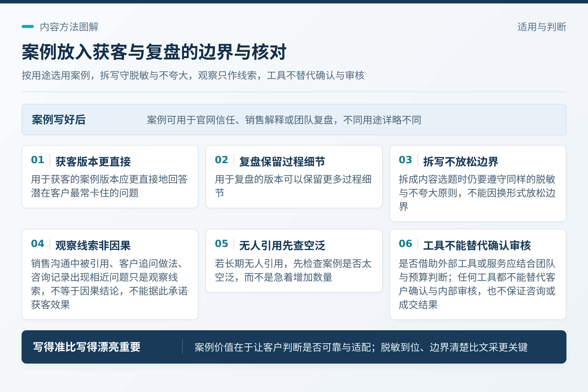The image size is (588, 392).
Task: Click the '案例写好后' banner heading
Action: 59,120
